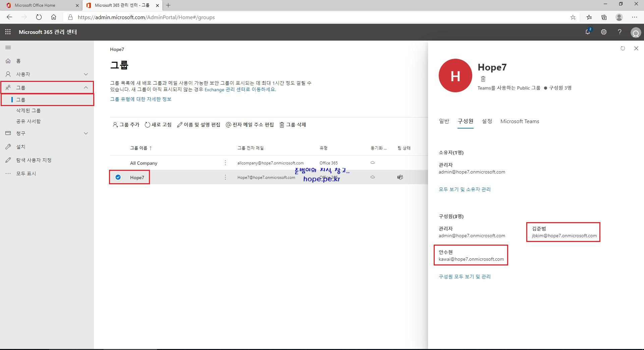Refresh the groups list

click(158, 124)
